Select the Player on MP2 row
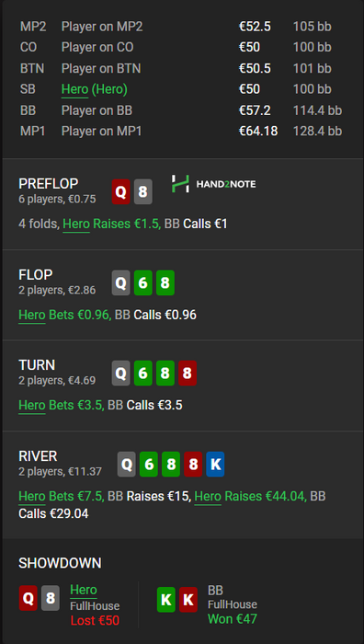Screen dimensions: 364x644 click(182, 27)
